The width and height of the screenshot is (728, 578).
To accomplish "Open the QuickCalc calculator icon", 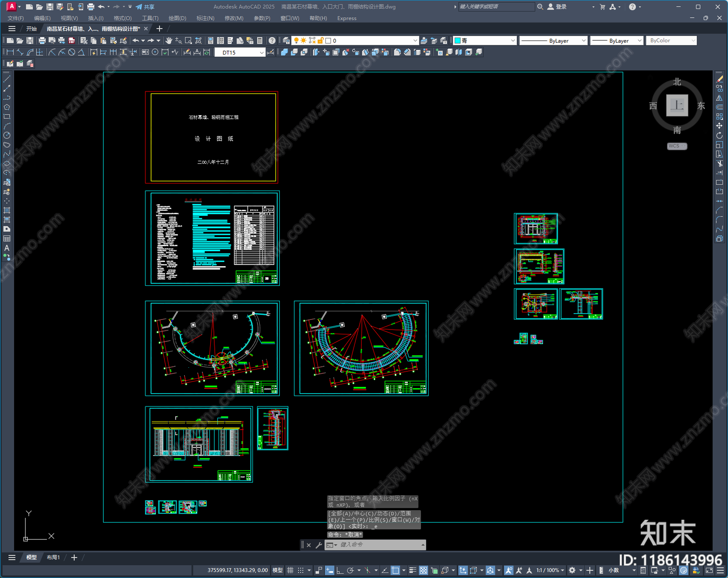I will tap(260, 41).
